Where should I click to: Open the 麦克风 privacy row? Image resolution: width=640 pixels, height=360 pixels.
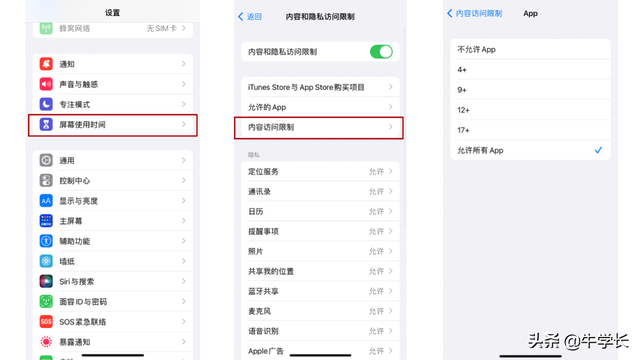(320, 311)
